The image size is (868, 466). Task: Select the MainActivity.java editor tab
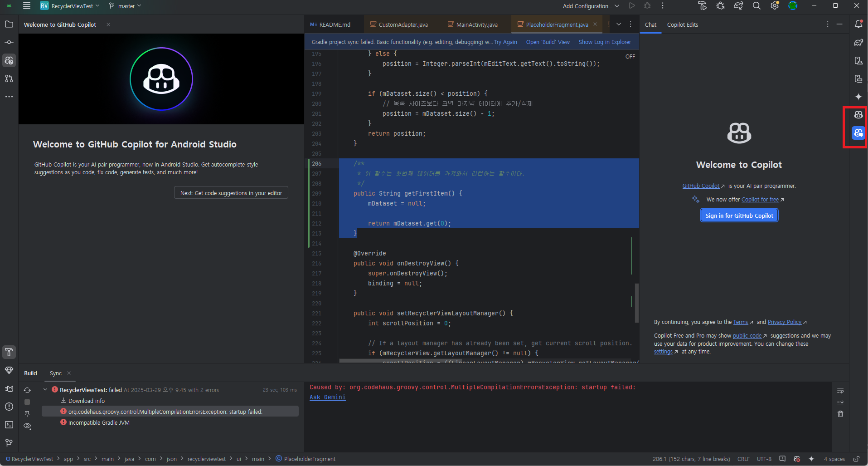pyautogui.click(x=476, y=24)
